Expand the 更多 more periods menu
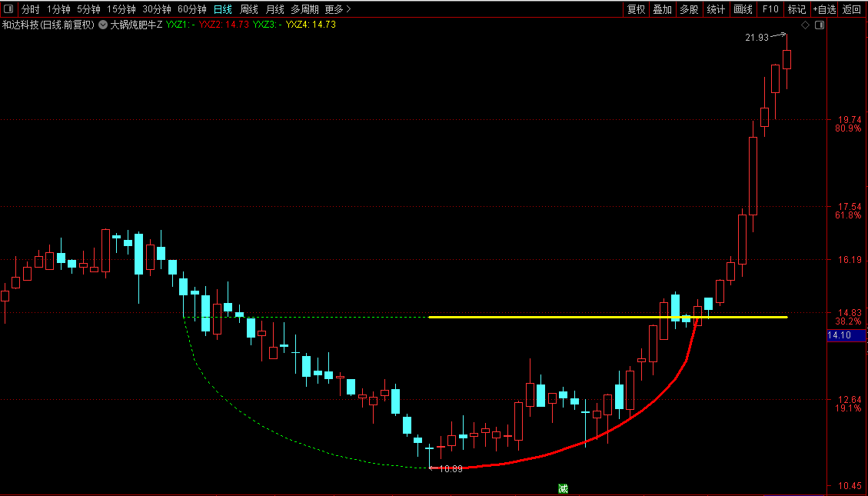 coord(338,9)
